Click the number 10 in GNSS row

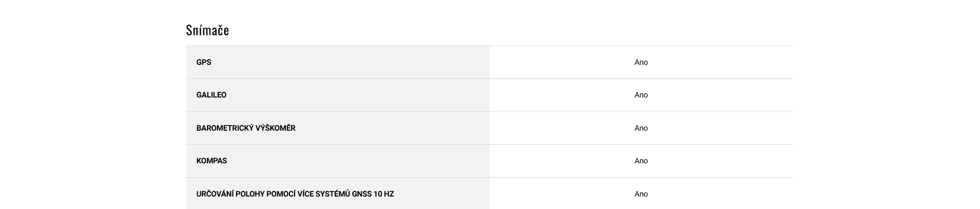click(378, 194)
